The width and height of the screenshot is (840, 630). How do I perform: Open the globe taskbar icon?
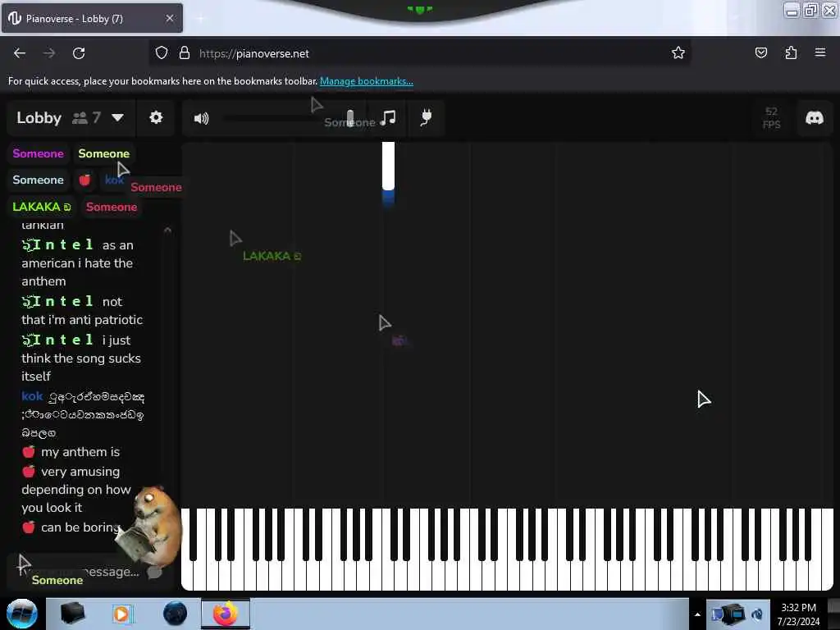[175, 614]
